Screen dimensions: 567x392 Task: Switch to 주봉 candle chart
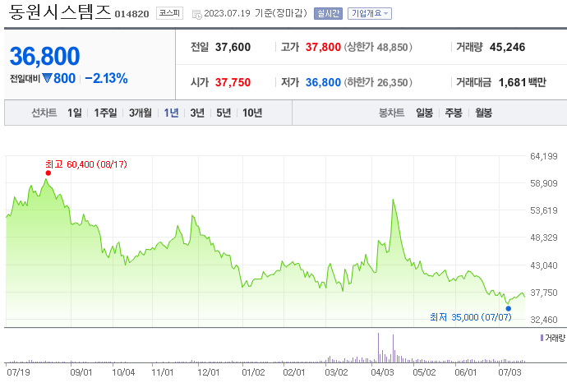pos(454,113)
